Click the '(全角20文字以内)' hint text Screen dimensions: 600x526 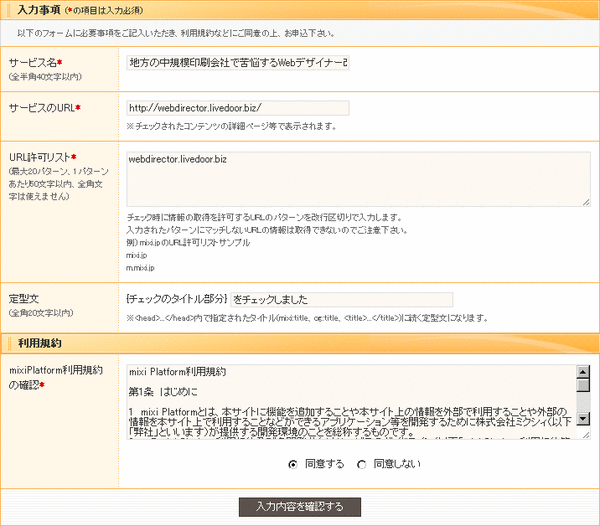coord(41,313)
